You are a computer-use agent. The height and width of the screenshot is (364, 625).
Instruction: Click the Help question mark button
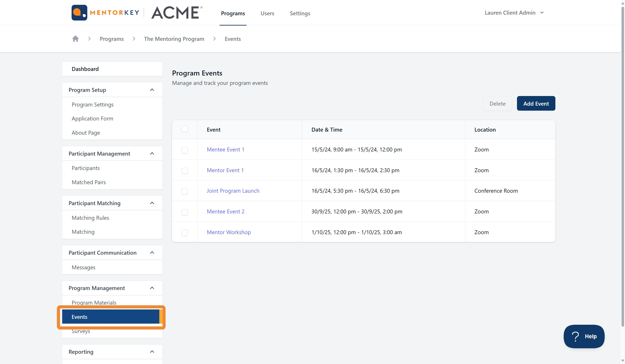[x=575, y=336]
